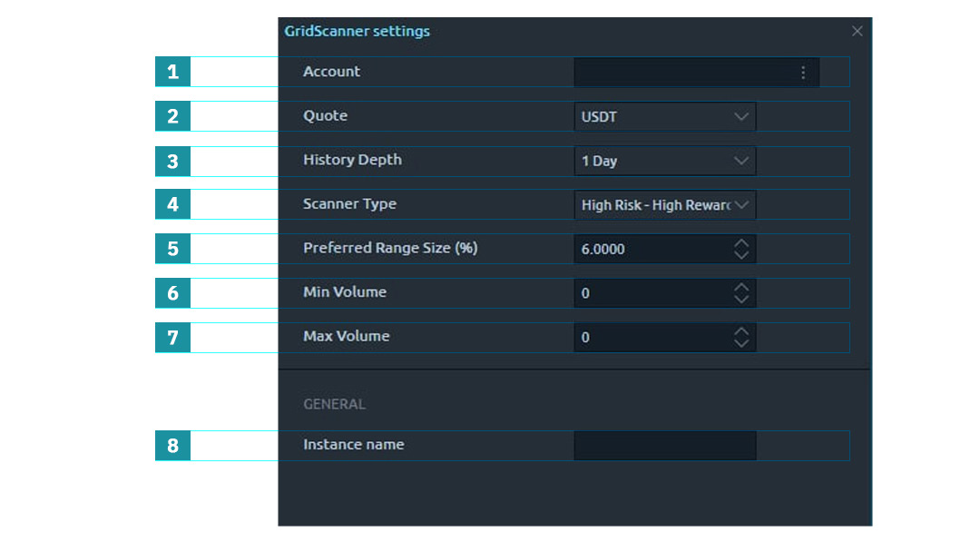Open the Quote dropdown showing USDT
The height and width of the screenshot is (552, 980).
click(x=664, y=116)
